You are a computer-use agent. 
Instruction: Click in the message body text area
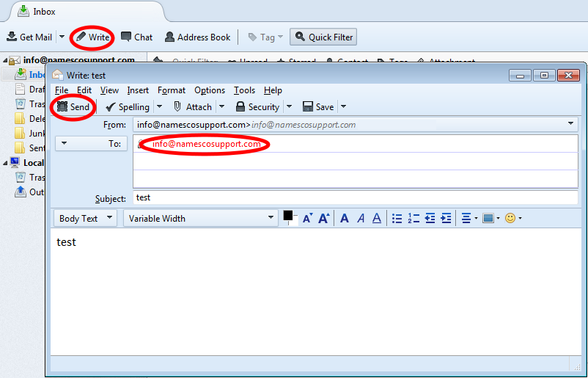point(316,291)
